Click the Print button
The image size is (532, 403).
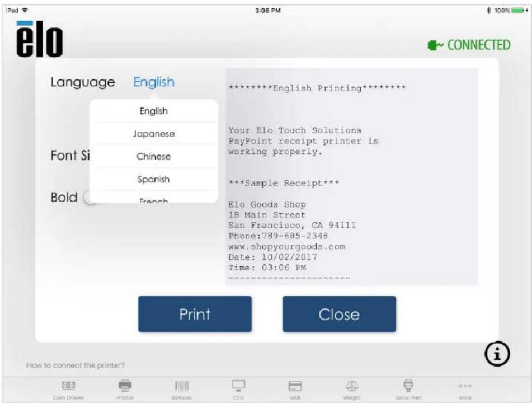(x=195, y=314)
